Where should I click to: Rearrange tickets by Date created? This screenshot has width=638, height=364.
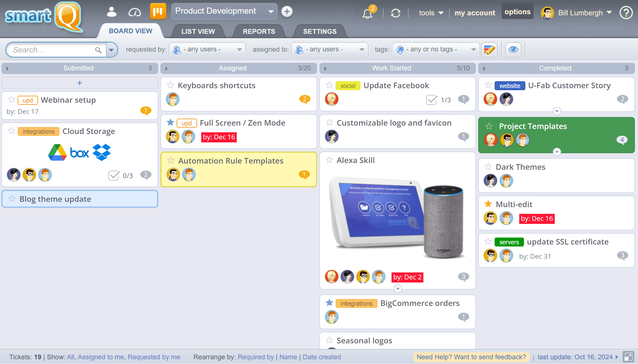pos(322,357)
